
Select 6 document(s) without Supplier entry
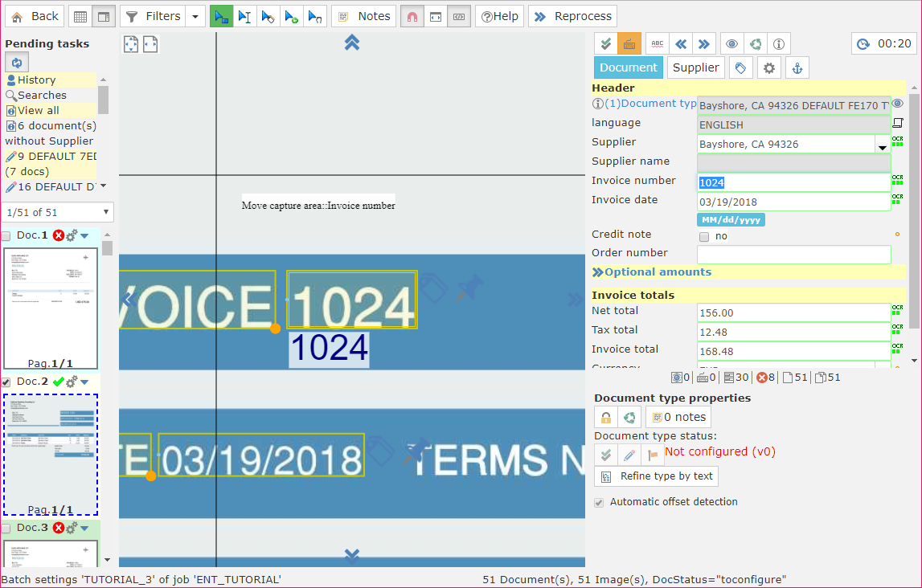point(50,133)
